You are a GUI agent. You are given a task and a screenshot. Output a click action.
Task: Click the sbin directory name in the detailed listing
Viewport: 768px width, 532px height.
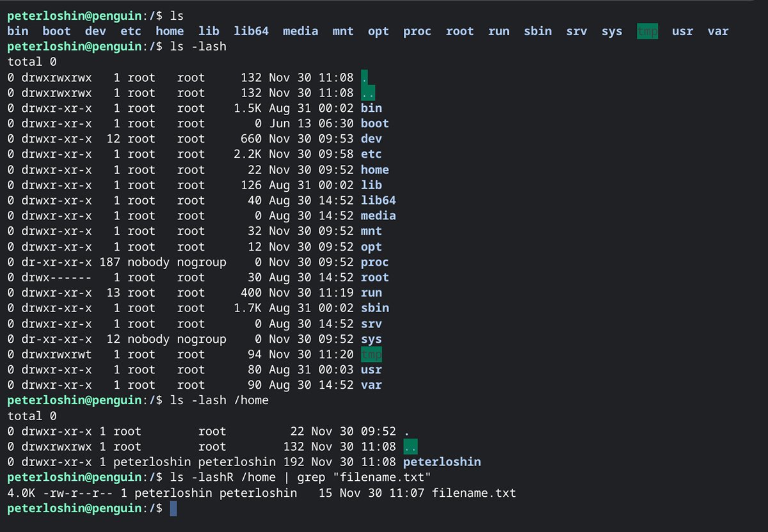click(x=374, y=308)
